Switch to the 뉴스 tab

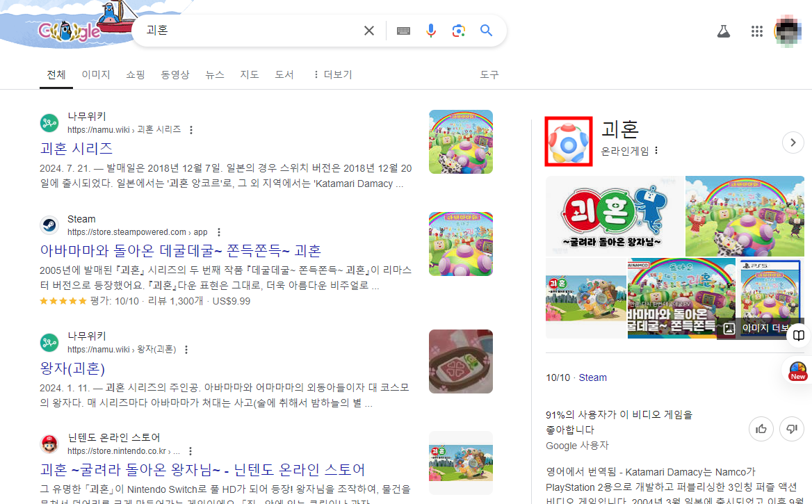[x=215, y=74]
